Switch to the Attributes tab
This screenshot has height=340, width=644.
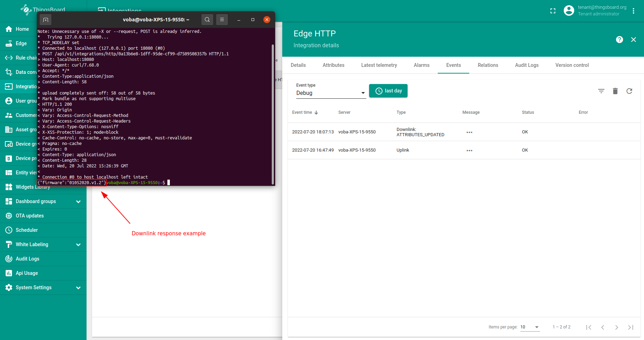[333, 65]
